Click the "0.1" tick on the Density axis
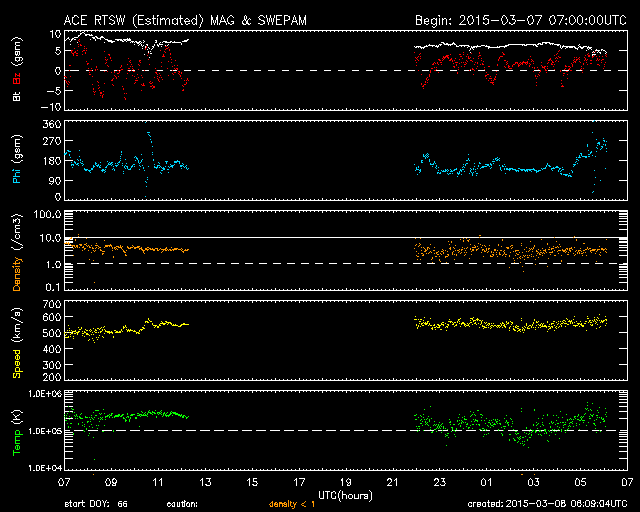Viewport: 640px width, 512px height. click(x=53, y=287)
